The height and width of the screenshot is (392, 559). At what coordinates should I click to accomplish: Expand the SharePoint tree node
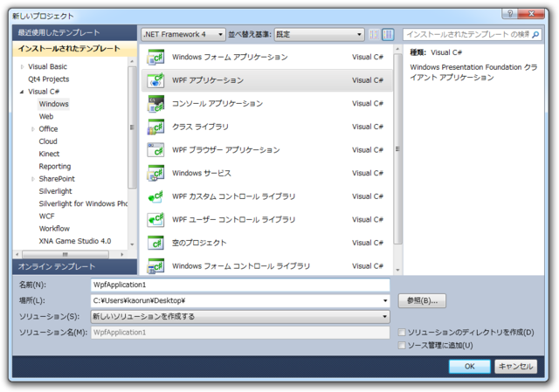tap(33, 179)
